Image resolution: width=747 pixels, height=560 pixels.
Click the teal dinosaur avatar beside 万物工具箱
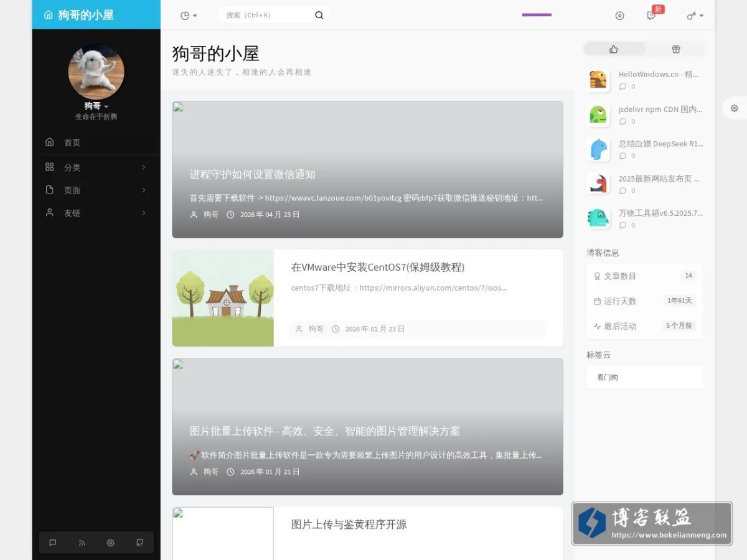tap(598, 218)
